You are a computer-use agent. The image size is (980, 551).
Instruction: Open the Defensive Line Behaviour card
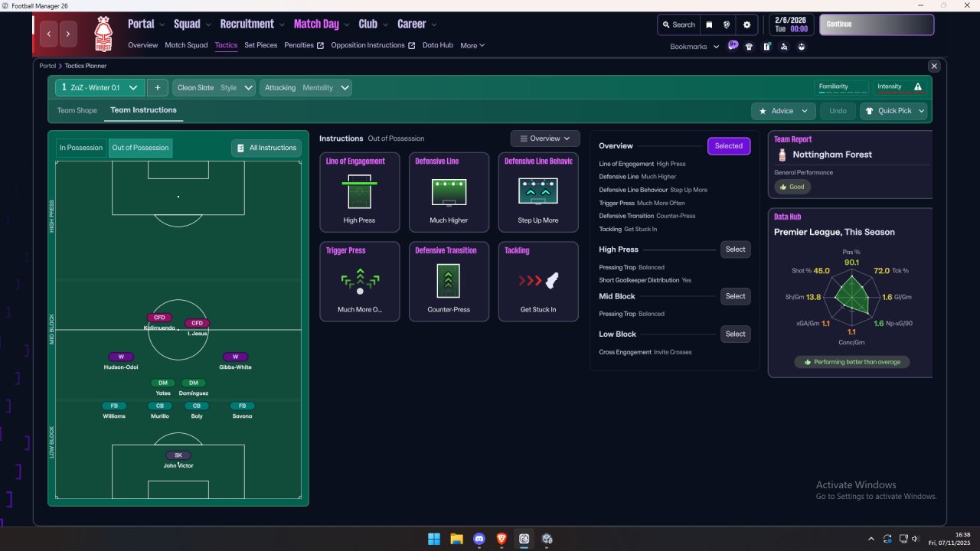pyautogui.click(x=538, y=192)
